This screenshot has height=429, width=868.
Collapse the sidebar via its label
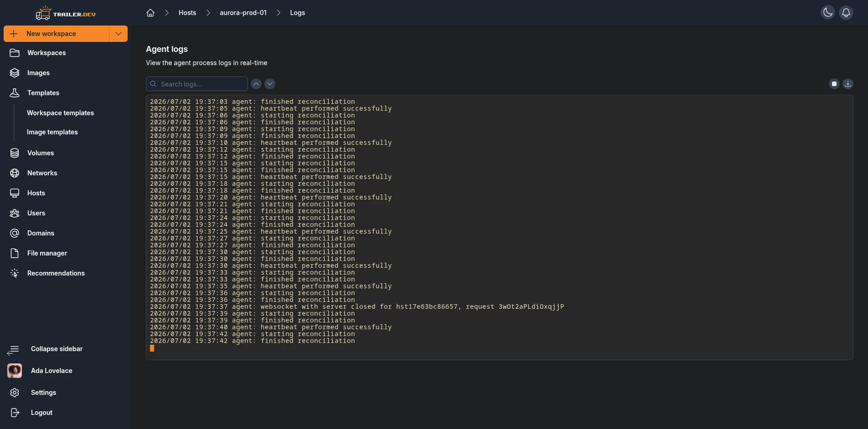[x=57, y=349]
